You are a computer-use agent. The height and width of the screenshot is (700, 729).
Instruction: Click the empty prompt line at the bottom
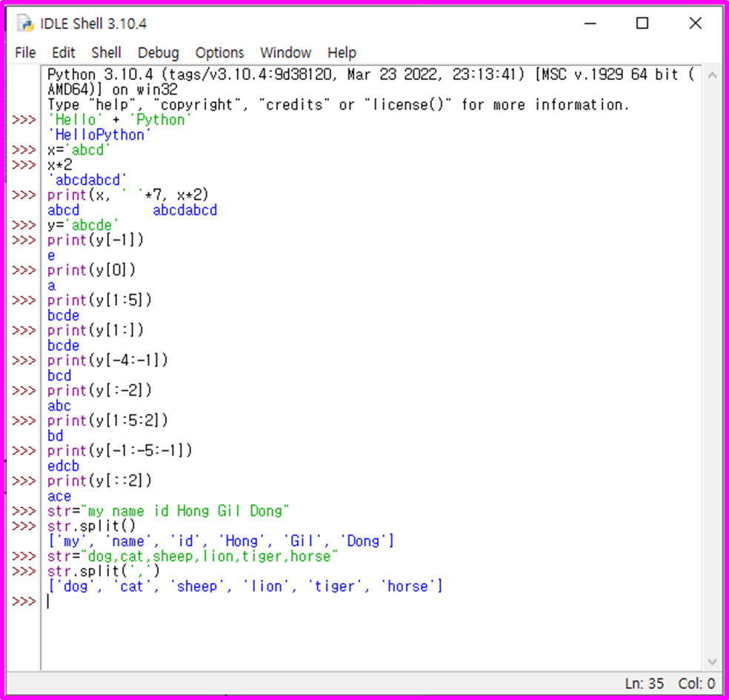372,601
